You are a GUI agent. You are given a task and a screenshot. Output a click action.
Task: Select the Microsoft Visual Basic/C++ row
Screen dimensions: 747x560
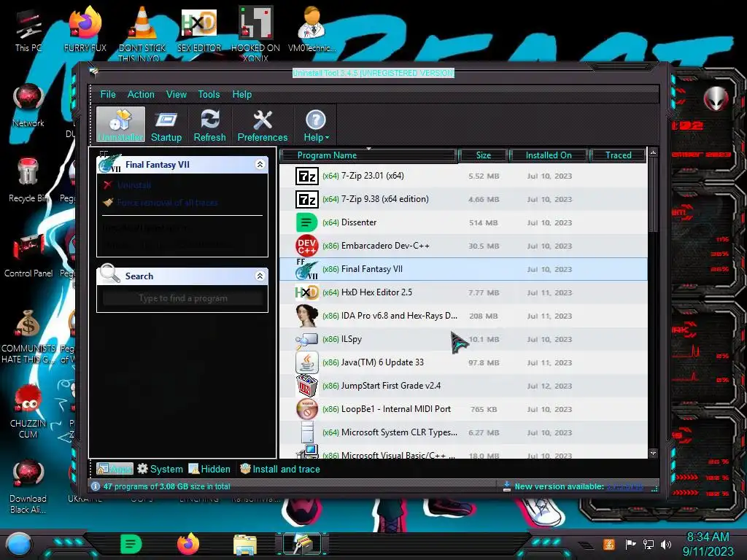click(x=463, y=454)
